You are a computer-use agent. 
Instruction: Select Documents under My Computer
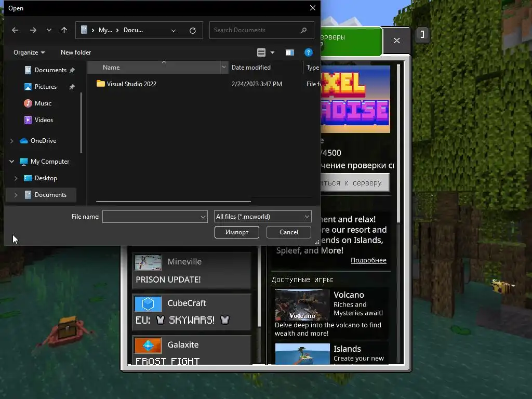(50, 195)
